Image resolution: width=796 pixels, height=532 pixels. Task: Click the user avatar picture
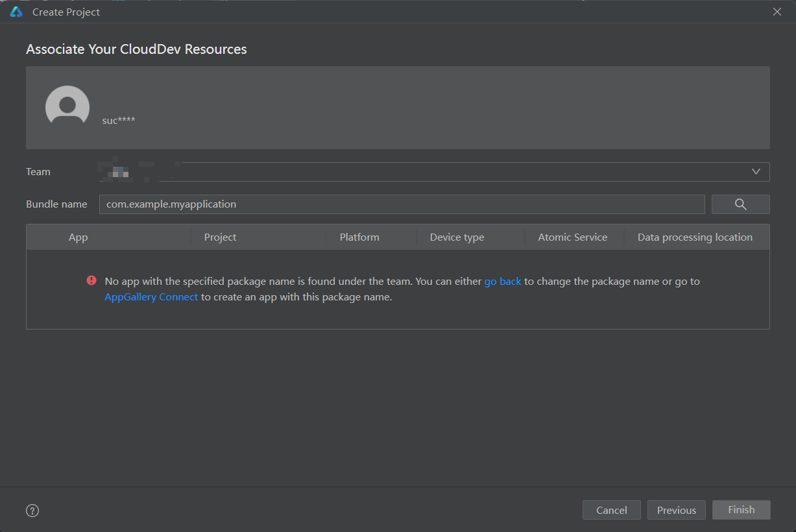67,106
